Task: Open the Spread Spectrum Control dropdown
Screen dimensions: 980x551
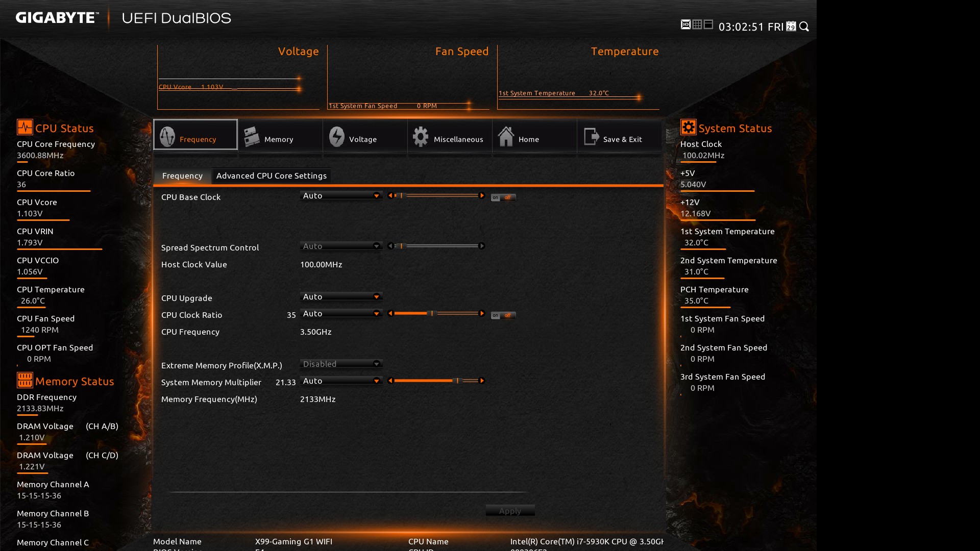Action: tap(341, 246)
